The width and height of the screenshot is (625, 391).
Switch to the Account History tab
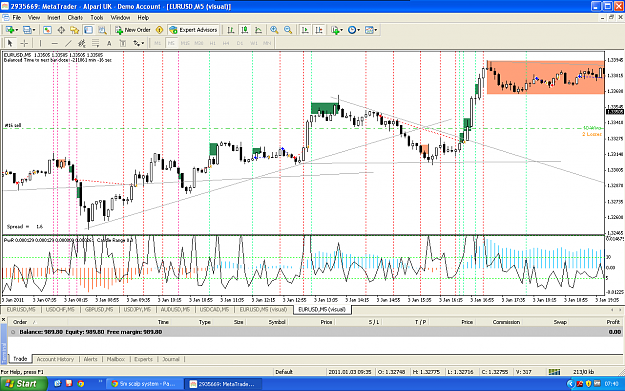pyautogui.click(x=55, y=359)
